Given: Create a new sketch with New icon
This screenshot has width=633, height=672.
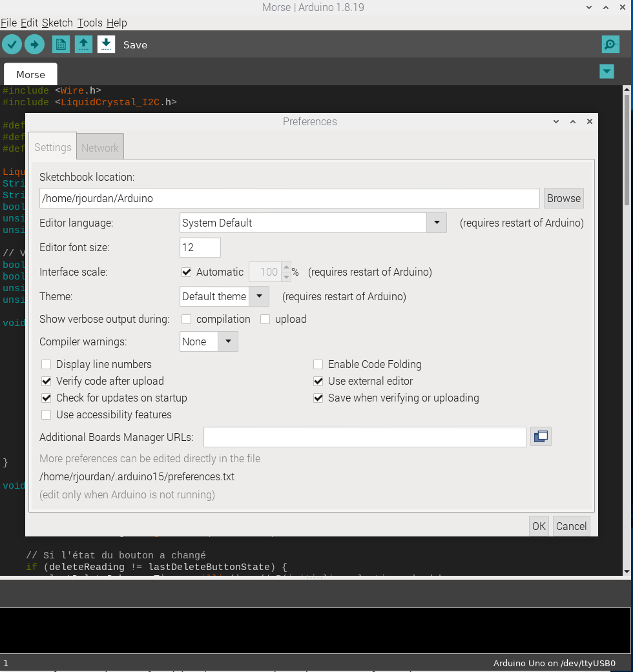Looking at the screenshot, I should pyautogui.click(x=61, y=44).
